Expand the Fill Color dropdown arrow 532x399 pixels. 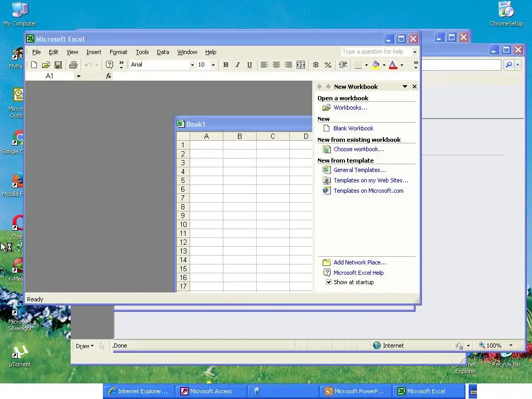tap(384, 65)
